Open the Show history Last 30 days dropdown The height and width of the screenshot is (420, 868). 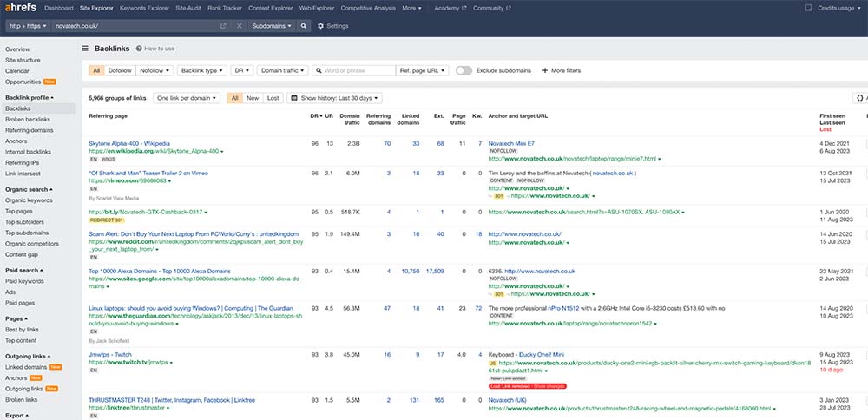(335, 98)
